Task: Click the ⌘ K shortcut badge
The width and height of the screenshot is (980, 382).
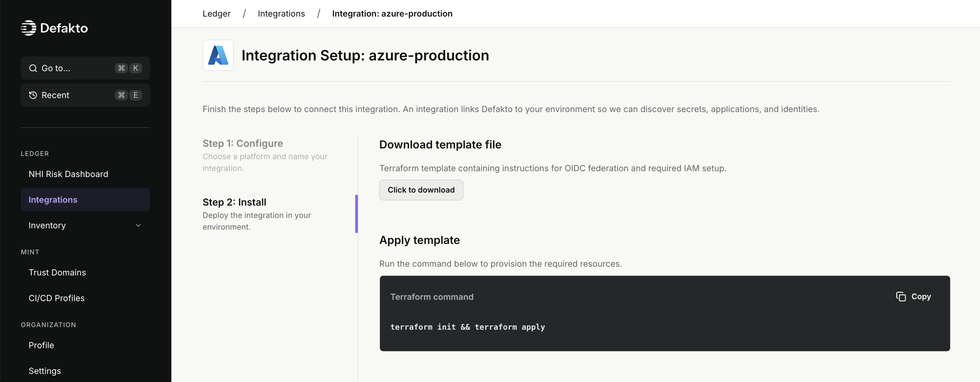Action: [129, 68]
